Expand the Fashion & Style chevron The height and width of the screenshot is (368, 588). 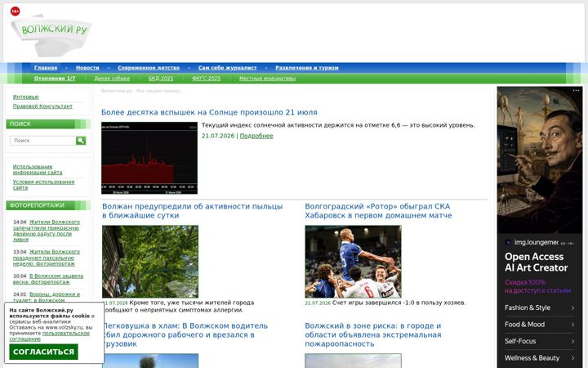[572, 308]
